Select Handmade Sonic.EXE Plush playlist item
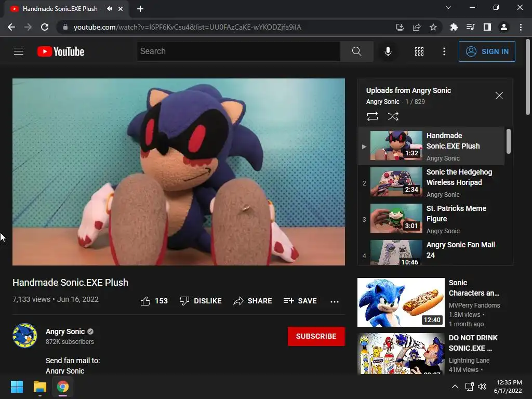The width and height of the screenshot is (532, 399). click(431, 146)
